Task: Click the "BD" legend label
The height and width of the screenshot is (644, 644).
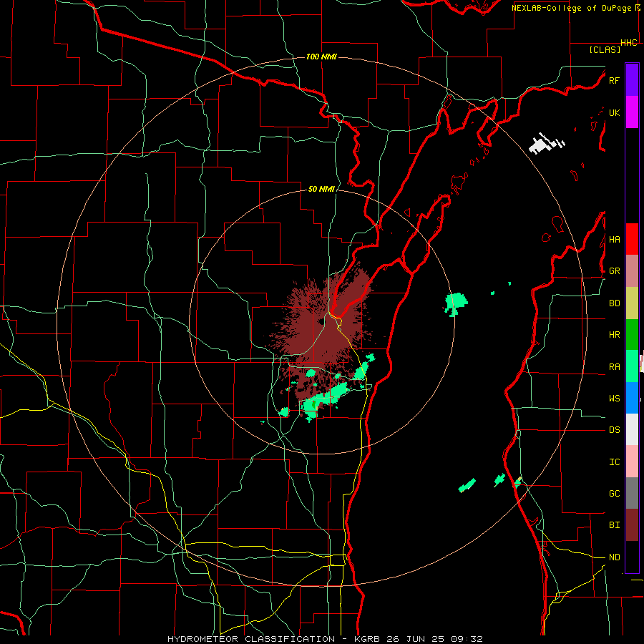Action: click(x=614, y=303)
